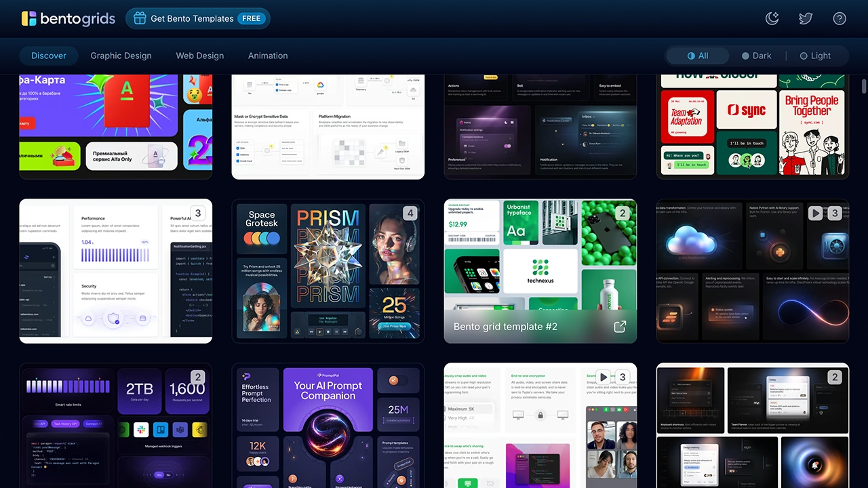
Task: Open the help question mark icon
Action: pos(840,18)
